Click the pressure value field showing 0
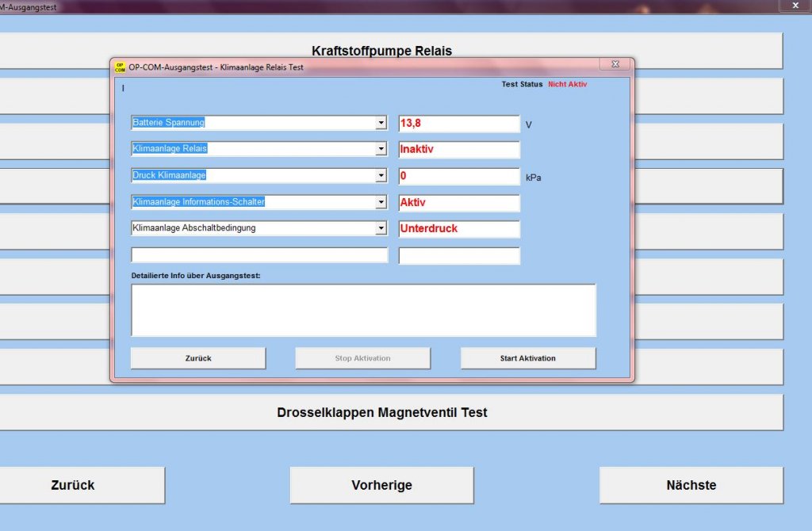The image size is (812, 531). (459, 177)
